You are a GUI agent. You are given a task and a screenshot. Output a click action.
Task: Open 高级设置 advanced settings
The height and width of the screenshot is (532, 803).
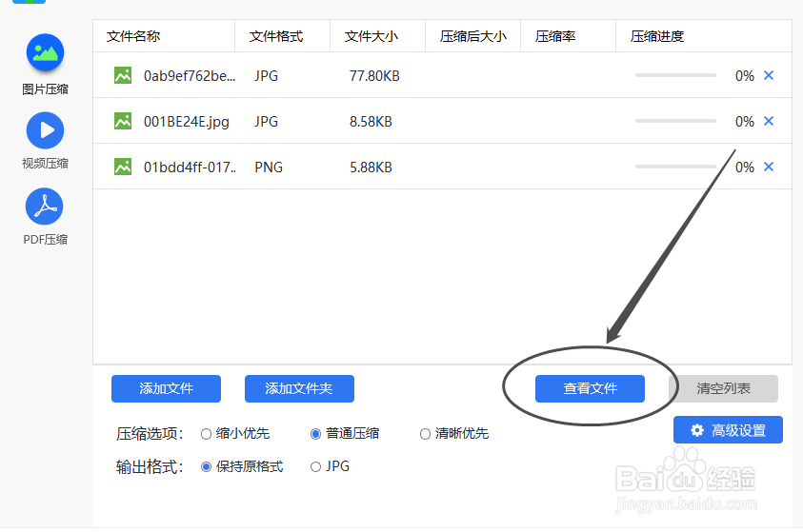(x=728, y=430)
